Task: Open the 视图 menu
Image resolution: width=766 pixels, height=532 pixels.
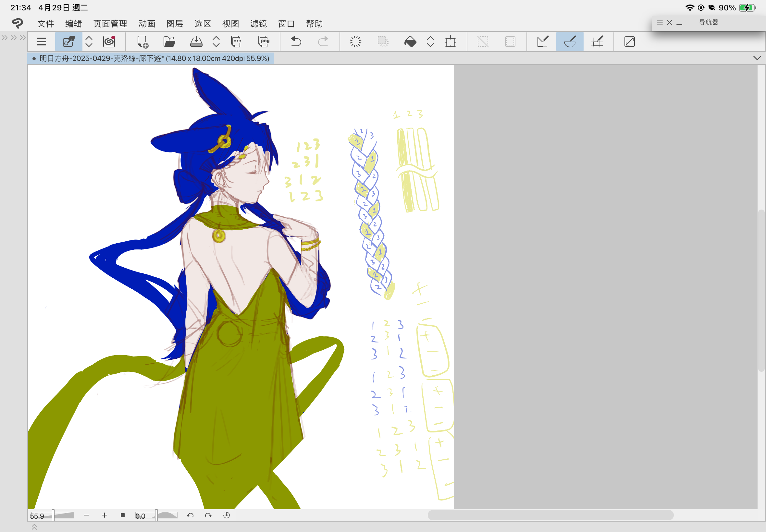Action: pyautogui.click(x=231, y=24)
